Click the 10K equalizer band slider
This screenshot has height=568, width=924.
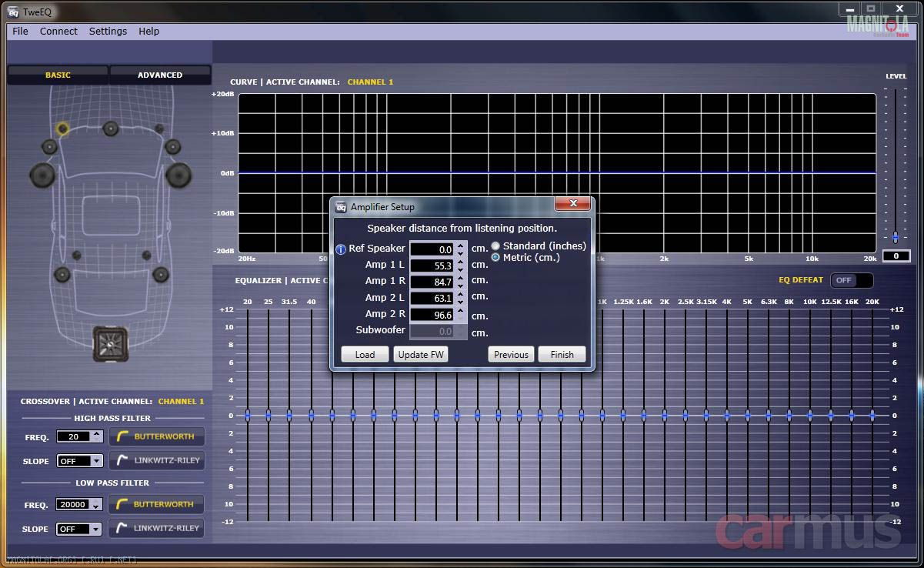810,415
